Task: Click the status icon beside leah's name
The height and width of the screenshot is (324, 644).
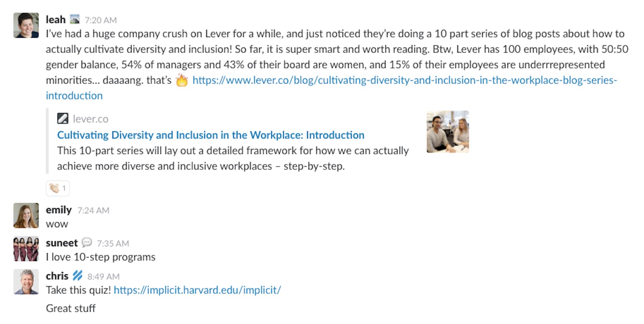Action: [75, 19]
